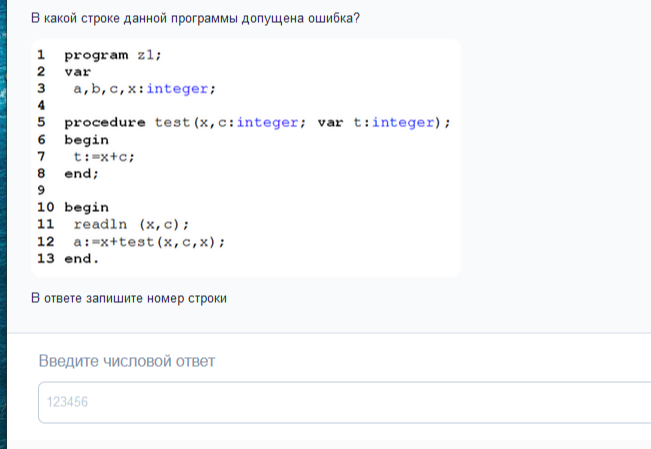Click the final 'end.' line

(82, 258)
